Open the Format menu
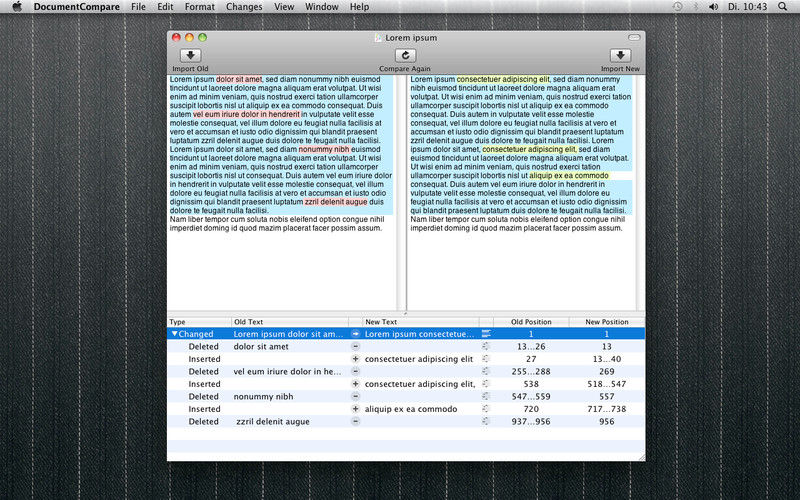Viewport: 800px width, 500px height. click(x=199, y=7)
